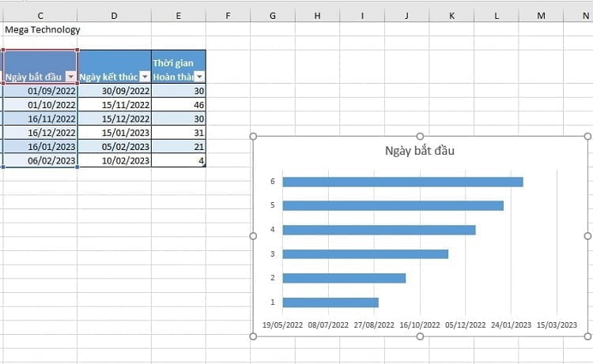Screen dimensions: 593x364
Task: Select column M header
Action: coord(541,16)
